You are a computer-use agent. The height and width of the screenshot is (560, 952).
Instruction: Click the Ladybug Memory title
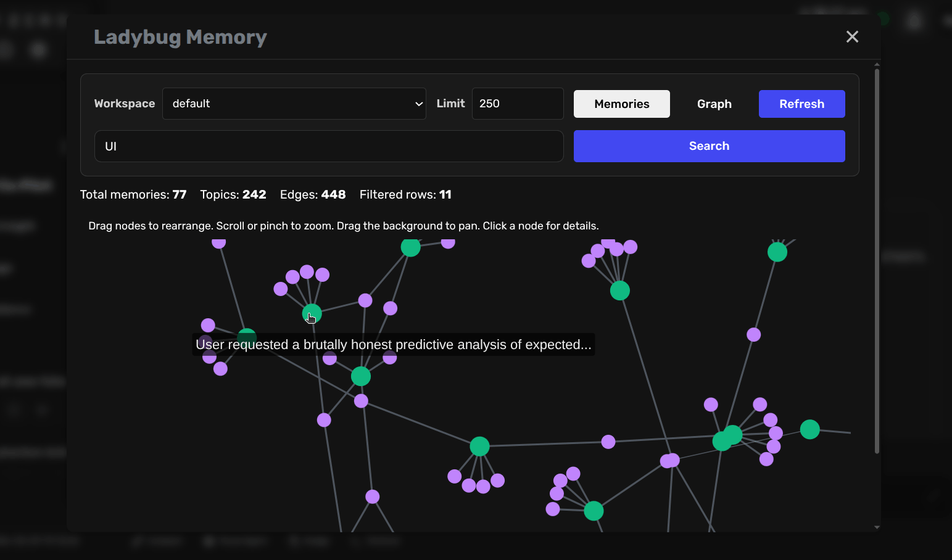pos(180,37)
